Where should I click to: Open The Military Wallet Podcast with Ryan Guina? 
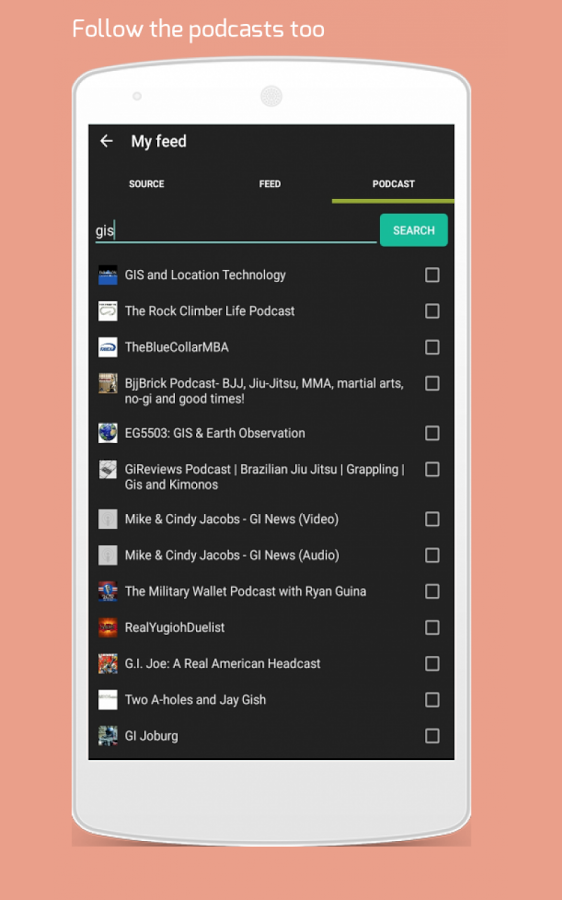pyautogui.click(x=245, y=592)
